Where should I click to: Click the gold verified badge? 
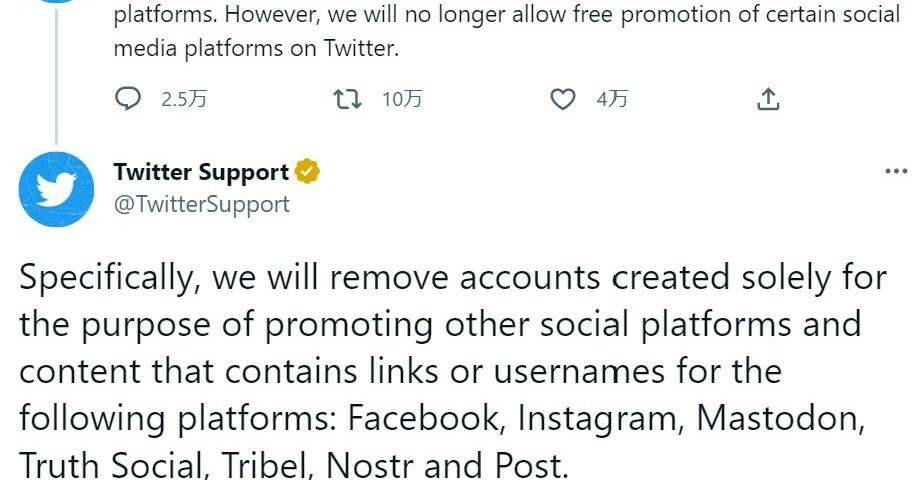tap(307, 172)
